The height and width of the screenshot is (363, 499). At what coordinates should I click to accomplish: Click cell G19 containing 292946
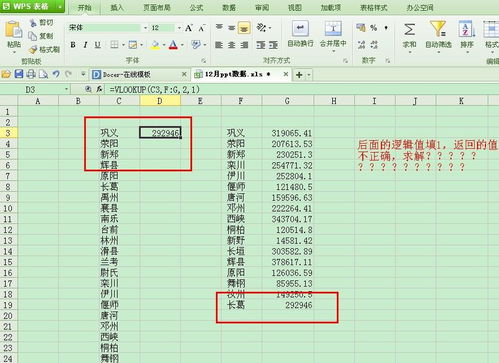point(288,305)
